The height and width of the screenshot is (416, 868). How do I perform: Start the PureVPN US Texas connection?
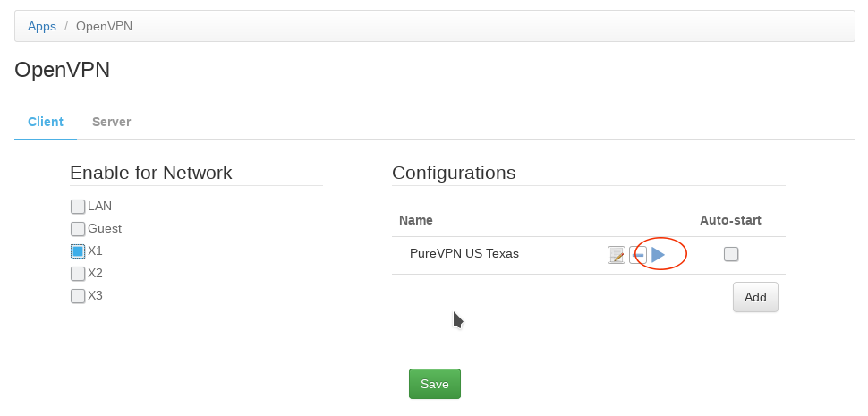659,255
